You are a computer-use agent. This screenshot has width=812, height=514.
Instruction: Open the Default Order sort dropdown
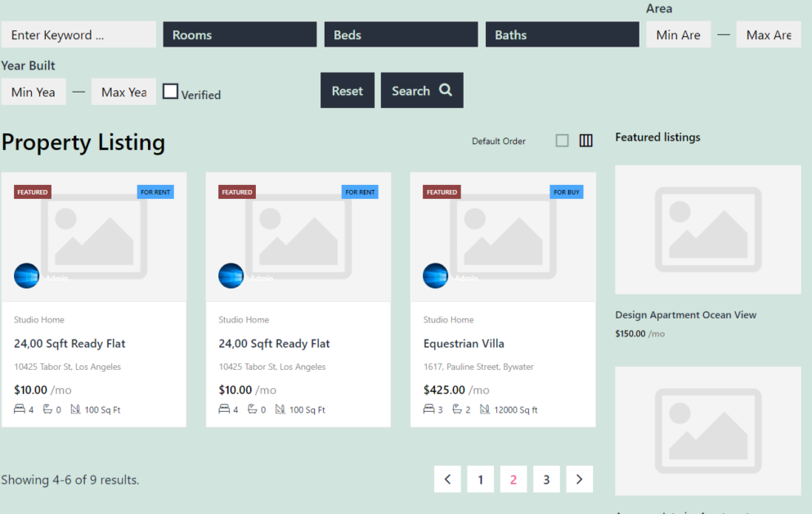498,142
